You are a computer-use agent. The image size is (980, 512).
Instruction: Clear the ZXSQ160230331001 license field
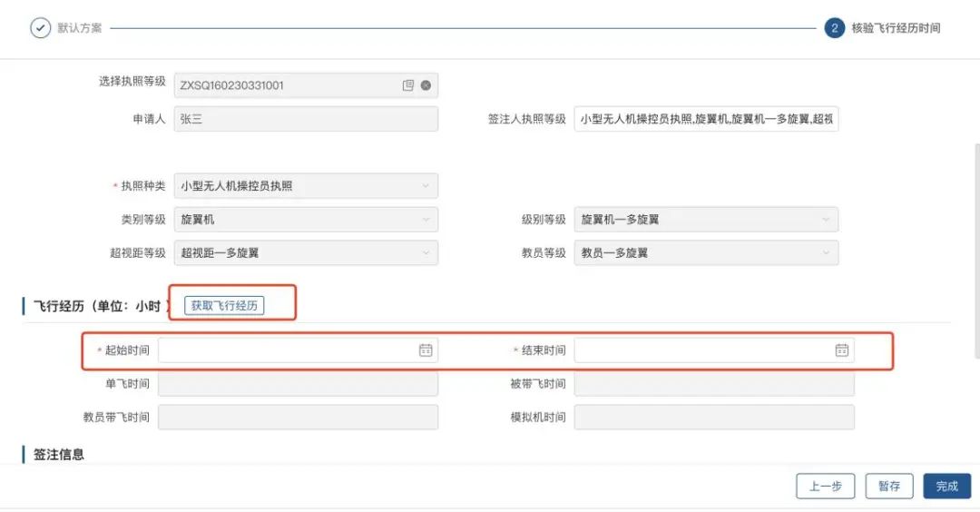[x=426, y=85]
